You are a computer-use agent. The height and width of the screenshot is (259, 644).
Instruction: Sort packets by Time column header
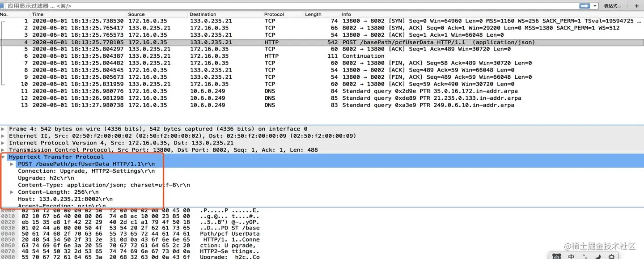pyautogui.click(x=78, y=14)
